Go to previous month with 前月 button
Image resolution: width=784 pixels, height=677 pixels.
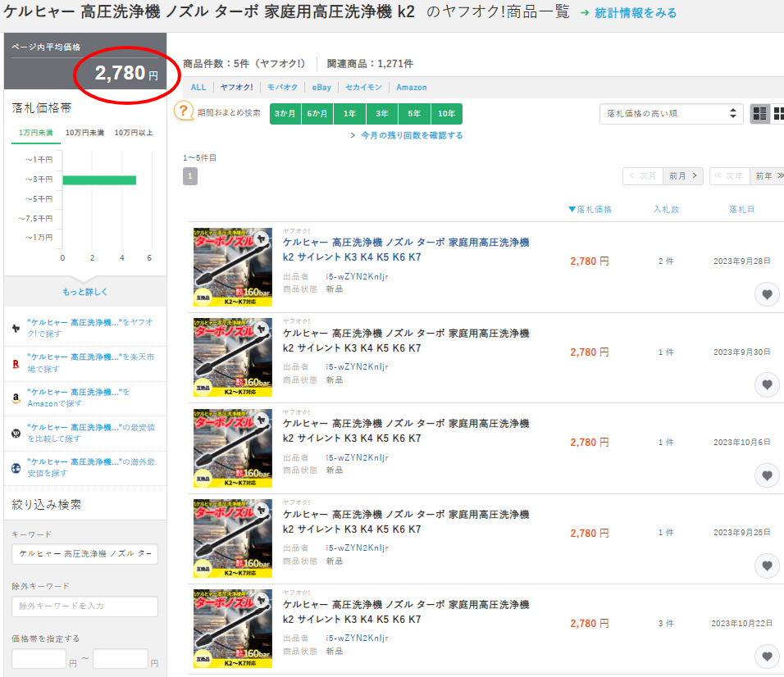point(682,175)
